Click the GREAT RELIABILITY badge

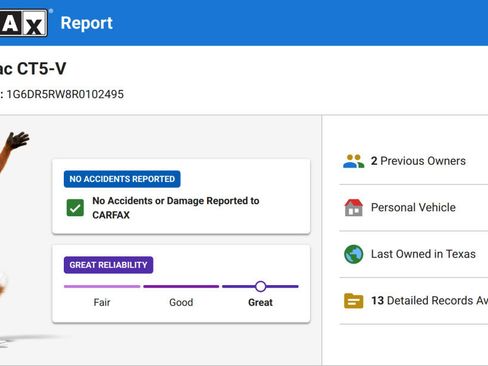click(x=108, y=265)
